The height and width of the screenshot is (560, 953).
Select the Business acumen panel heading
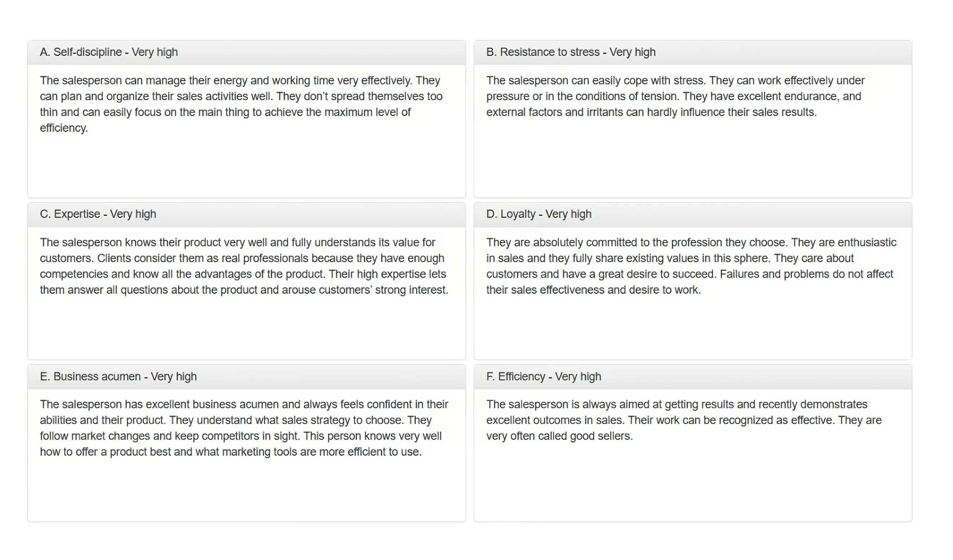[118, 377]
